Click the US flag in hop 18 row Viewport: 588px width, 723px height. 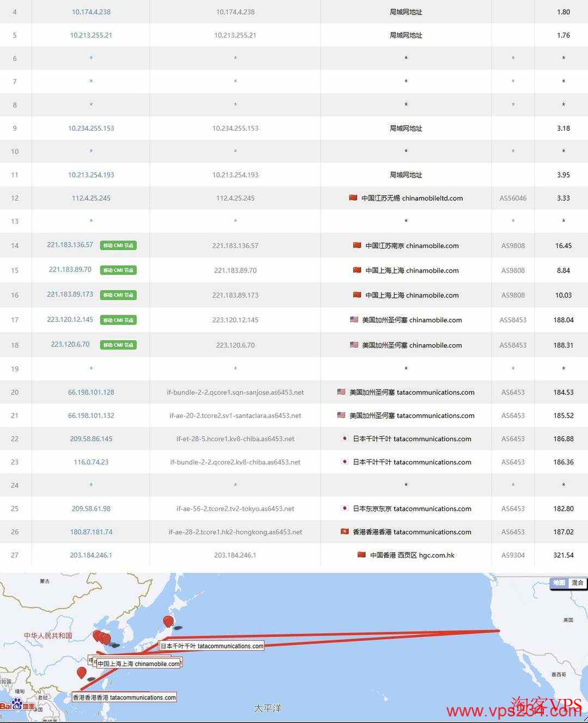pyautogui.click(x=354, y=345)
